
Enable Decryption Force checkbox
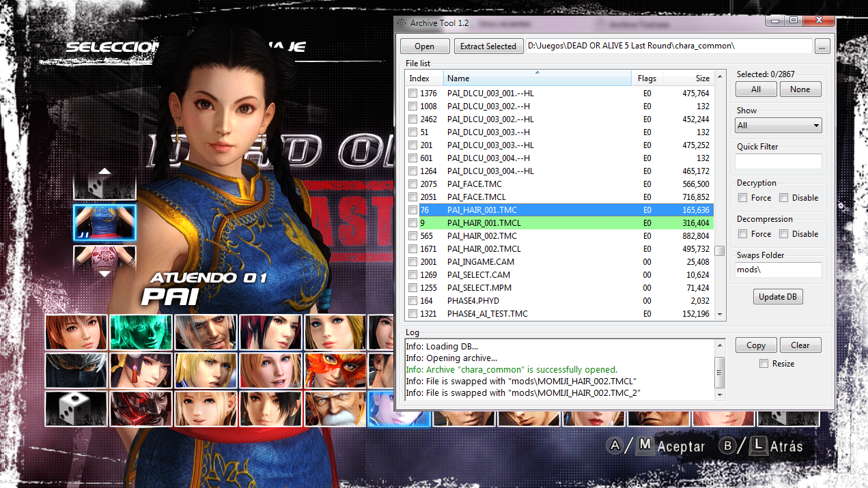point(742,198)
